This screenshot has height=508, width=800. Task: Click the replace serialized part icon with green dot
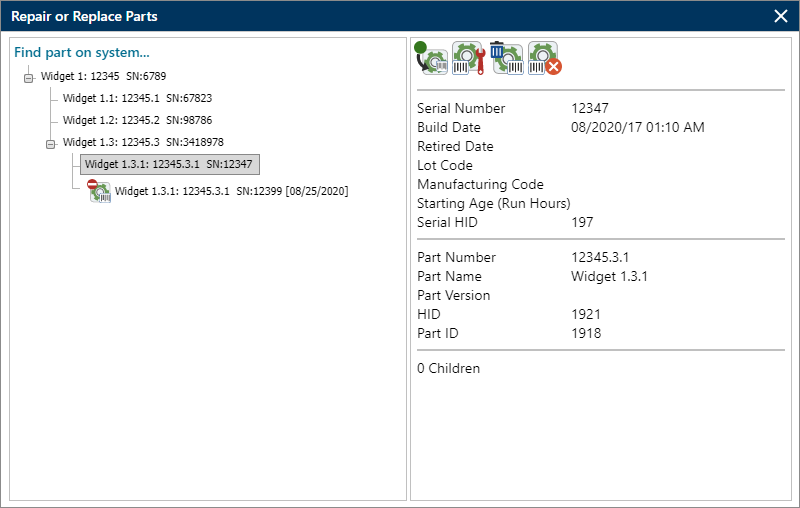tap(431, 59)
